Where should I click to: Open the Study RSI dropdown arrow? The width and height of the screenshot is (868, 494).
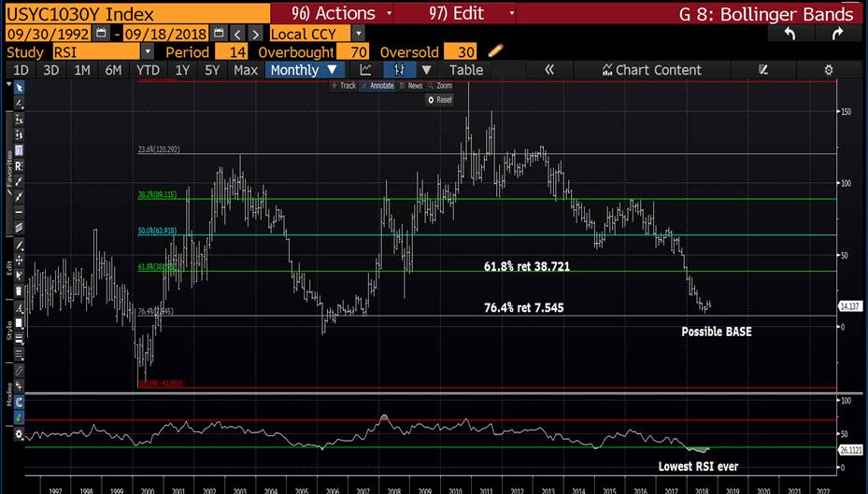(148, 51)
